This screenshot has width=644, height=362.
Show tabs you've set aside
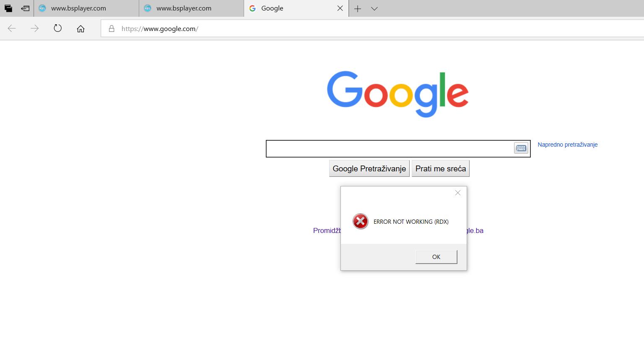(8, 8)
